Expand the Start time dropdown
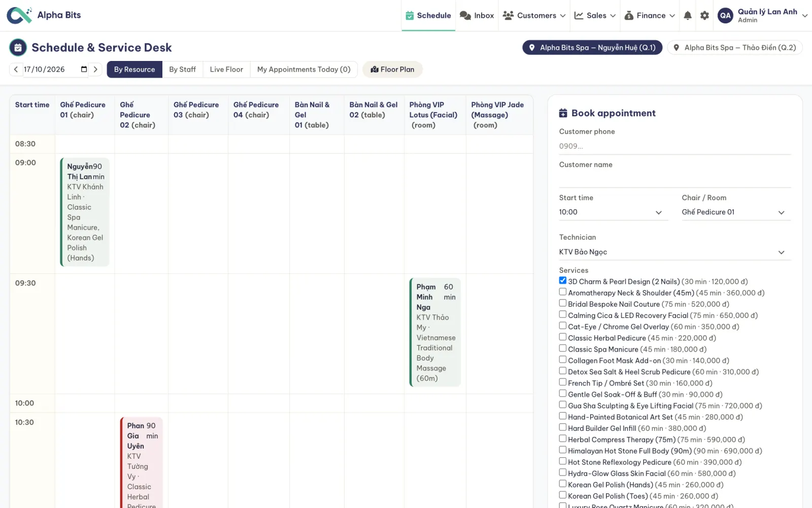 [x=614, y=212]
